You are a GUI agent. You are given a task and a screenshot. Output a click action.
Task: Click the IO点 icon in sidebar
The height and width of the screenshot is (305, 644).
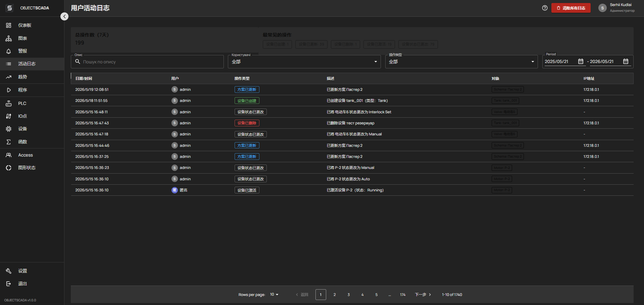pyautogui.click(x=9, y=116)
